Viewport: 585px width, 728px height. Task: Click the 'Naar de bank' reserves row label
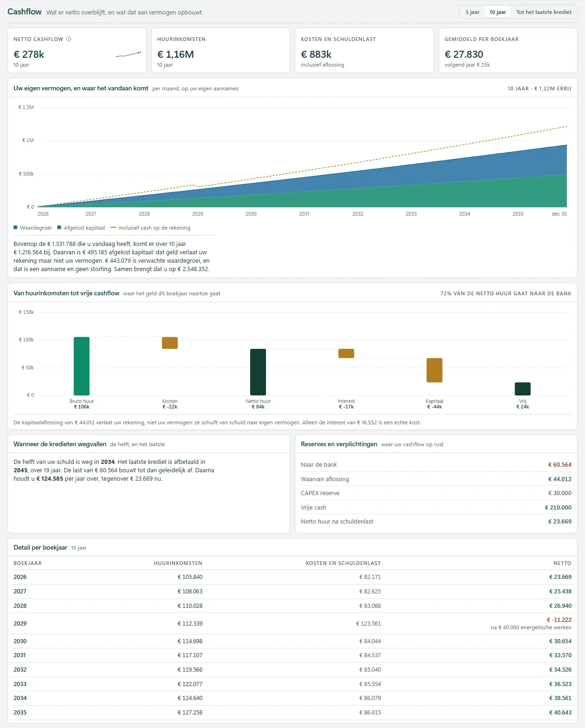click(x=319, y=465)
